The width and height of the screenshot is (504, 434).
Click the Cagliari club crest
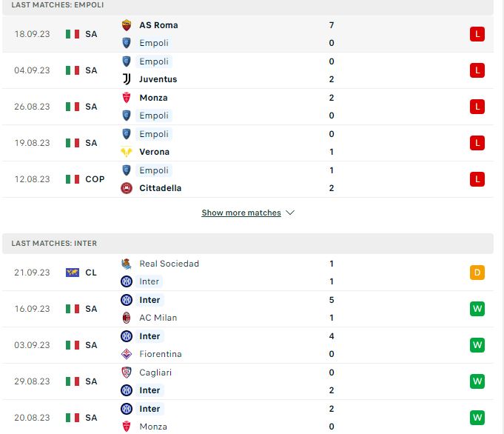pyautogui.click(x=127, y=373)
